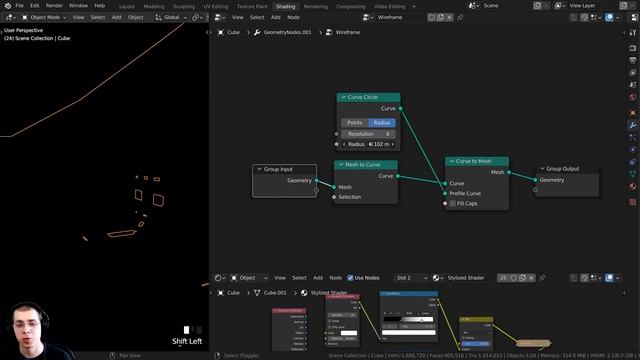Switch to the Compositing workspace tab

click(x=351, y=7)
